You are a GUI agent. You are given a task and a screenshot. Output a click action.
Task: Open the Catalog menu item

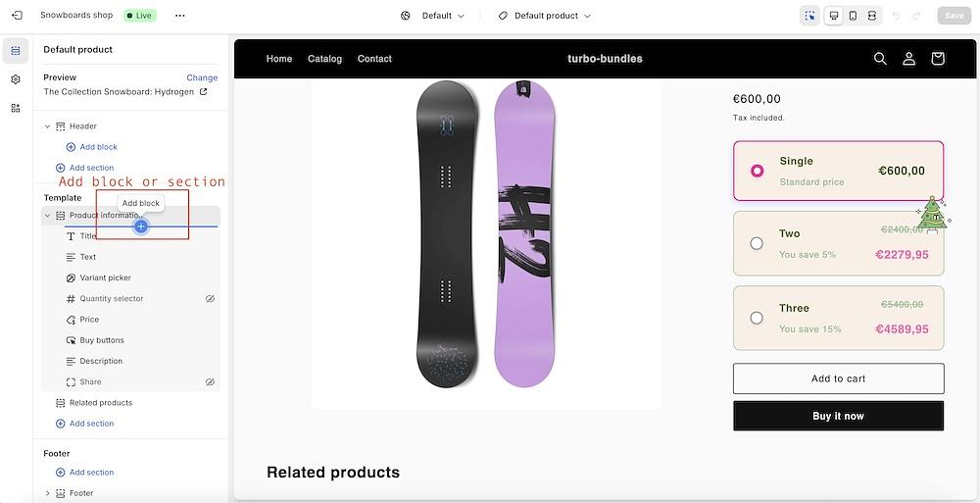(324, 59)
